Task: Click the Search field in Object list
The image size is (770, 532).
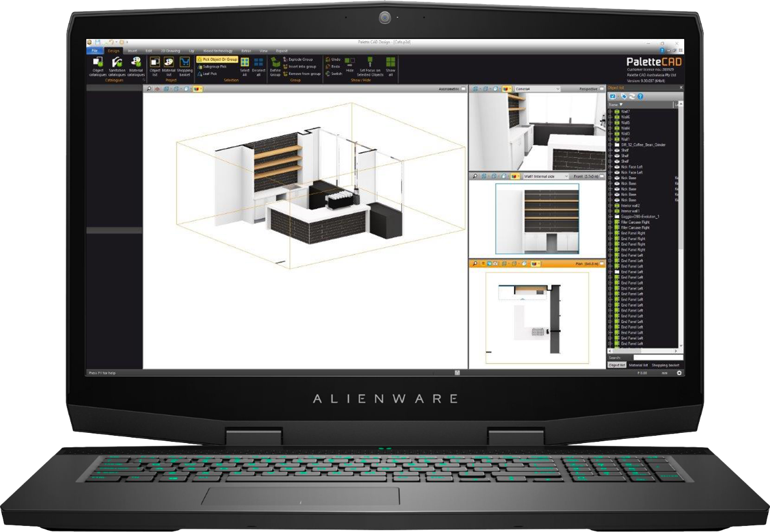Action: point(658,358)
